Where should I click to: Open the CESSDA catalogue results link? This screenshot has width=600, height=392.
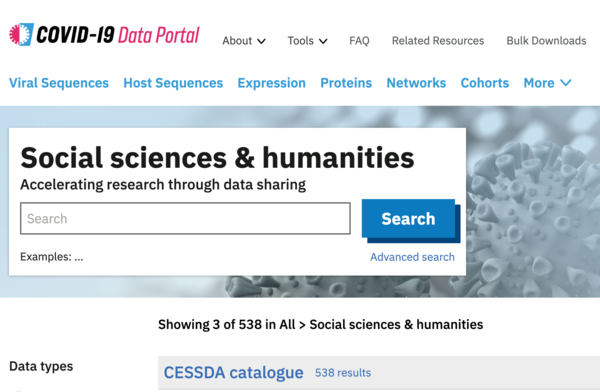tap(233, 372)
